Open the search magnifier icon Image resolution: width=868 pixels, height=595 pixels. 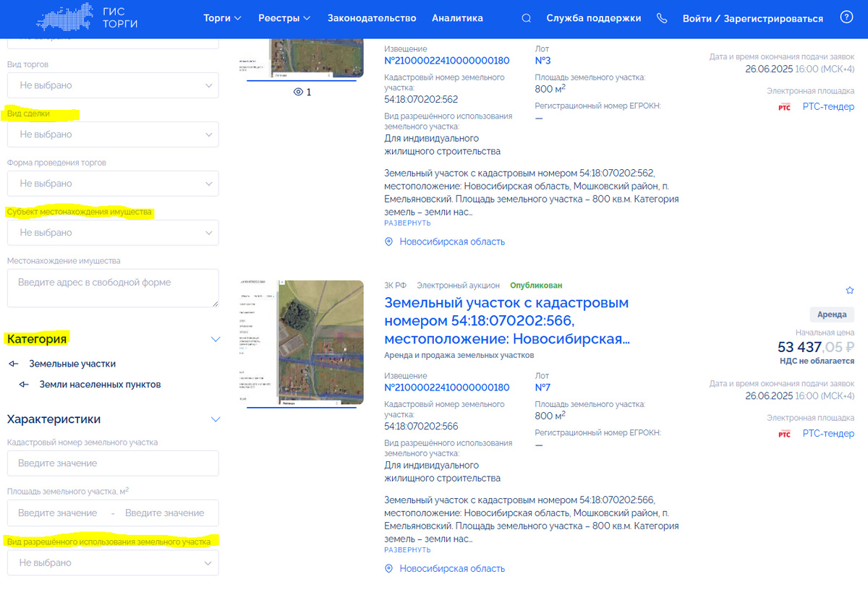(526, 18)
